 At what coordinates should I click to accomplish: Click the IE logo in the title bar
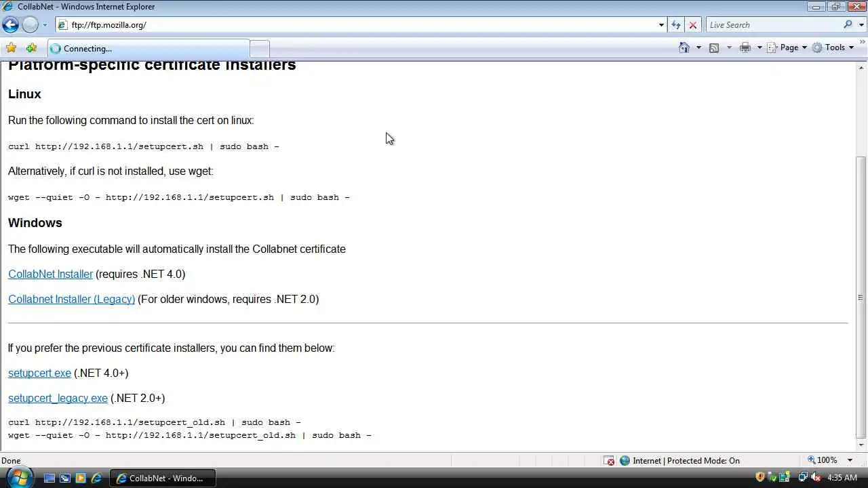pos(8,7)
